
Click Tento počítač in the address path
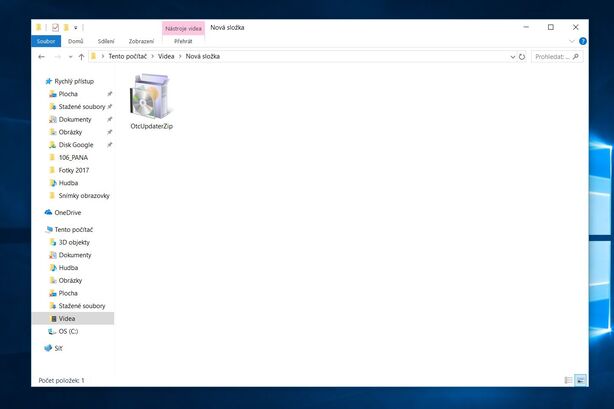[x=128, y=56]
